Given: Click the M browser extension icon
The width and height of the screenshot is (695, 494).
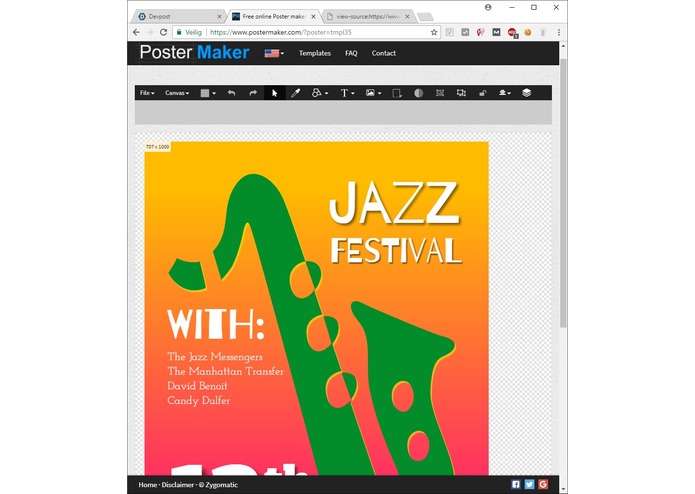Looking at the screenshot, I should tap(496, 32).
